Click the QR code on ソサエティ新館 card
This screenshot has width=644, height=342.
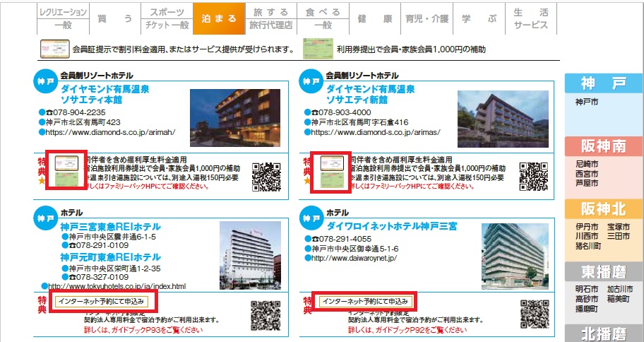[x=534, y=177]
